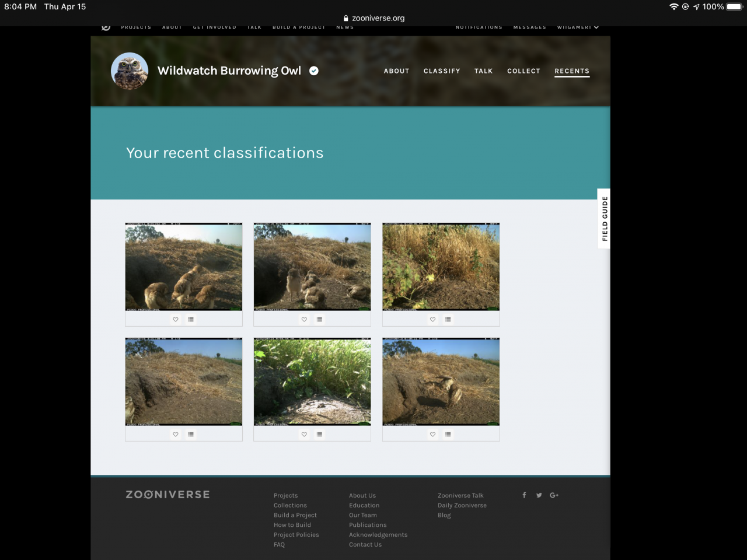Open Zooniverse Facebook page icon

coord(524,495)
